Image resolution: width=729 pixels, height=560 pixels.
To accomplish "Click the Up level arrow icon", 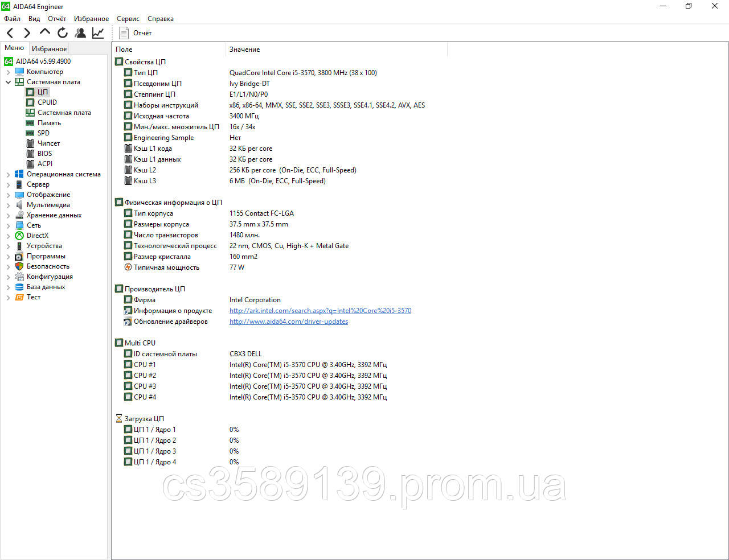I will [45, 32].
